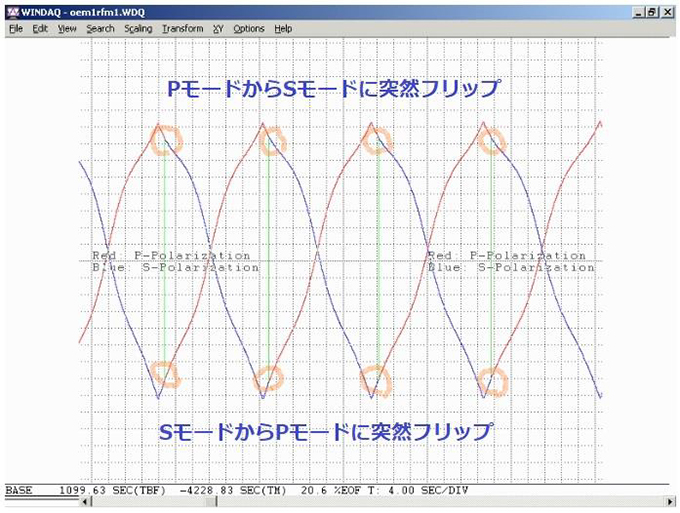The height and width of the screenshot is (513, 680).
Task: Click the '-4228.83 SEC(TM)' status value
Action: (x=233, y=490)
